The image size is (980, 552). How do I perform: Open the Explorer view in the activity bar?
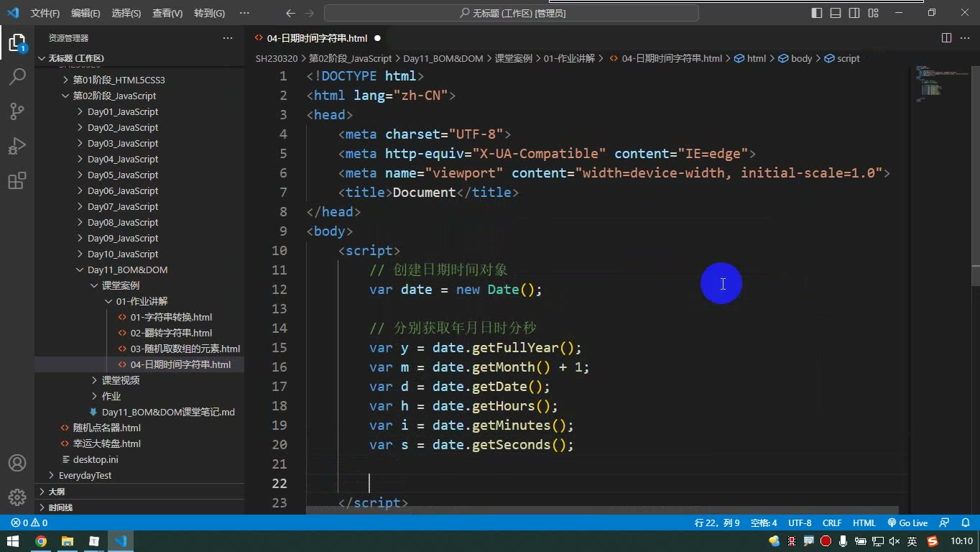[x=17, y=43]
